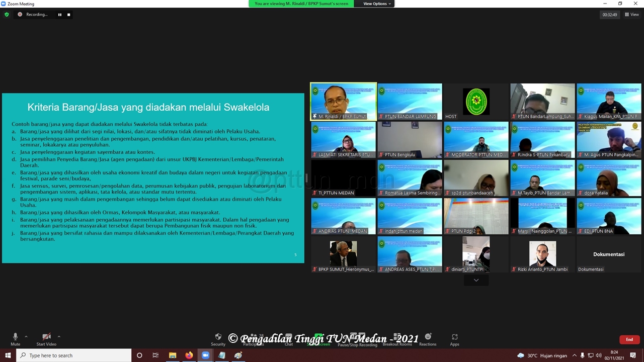Open the Apps icon in Zoom toolbar
Screen dimensions: 644x362
coord(454,338)
